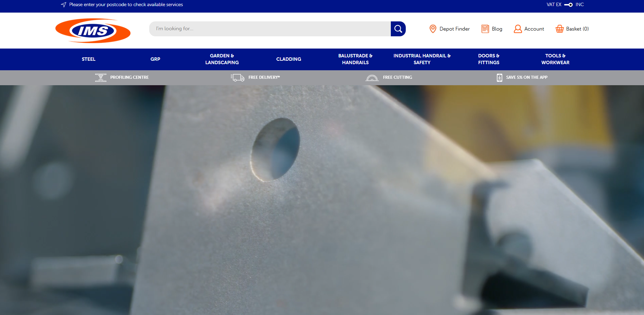
Task: Click the Save 5% app phone icon
Action: 499,78
